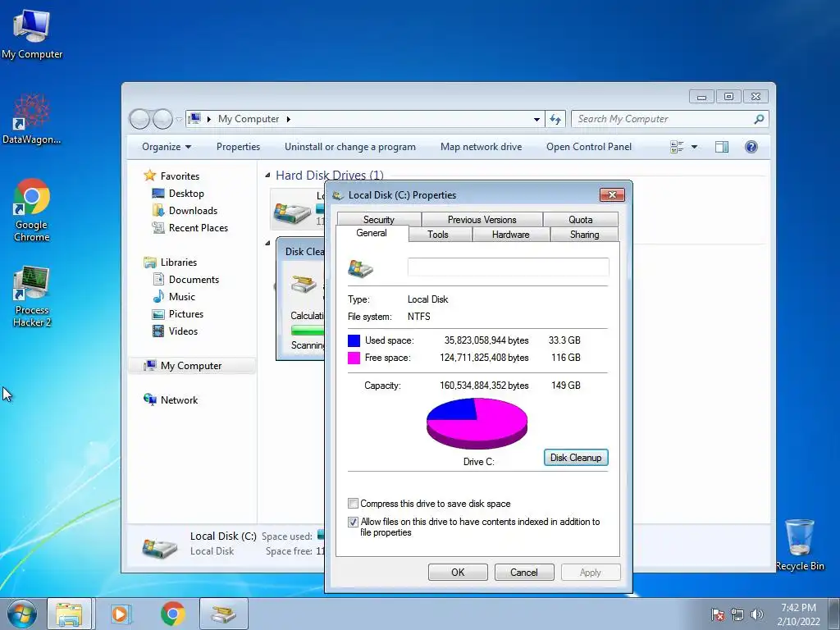Launch Google Chrome from desktop shortcut
840x630 pixels.
32,209
